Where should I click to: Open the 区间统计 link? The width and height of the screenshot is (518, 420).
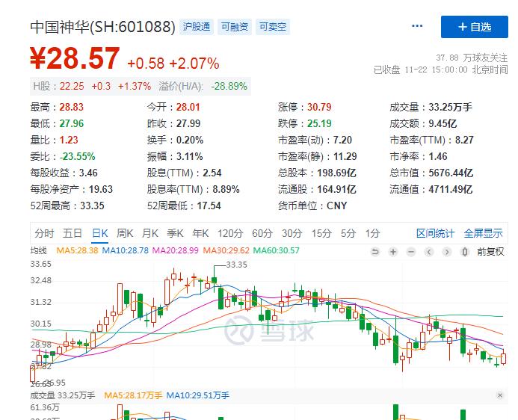click(x=436, y=233)
